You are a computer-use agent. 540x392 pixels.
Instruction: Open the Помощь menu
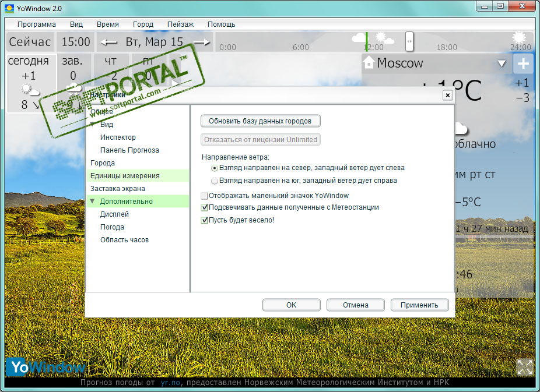pos(221,24)
